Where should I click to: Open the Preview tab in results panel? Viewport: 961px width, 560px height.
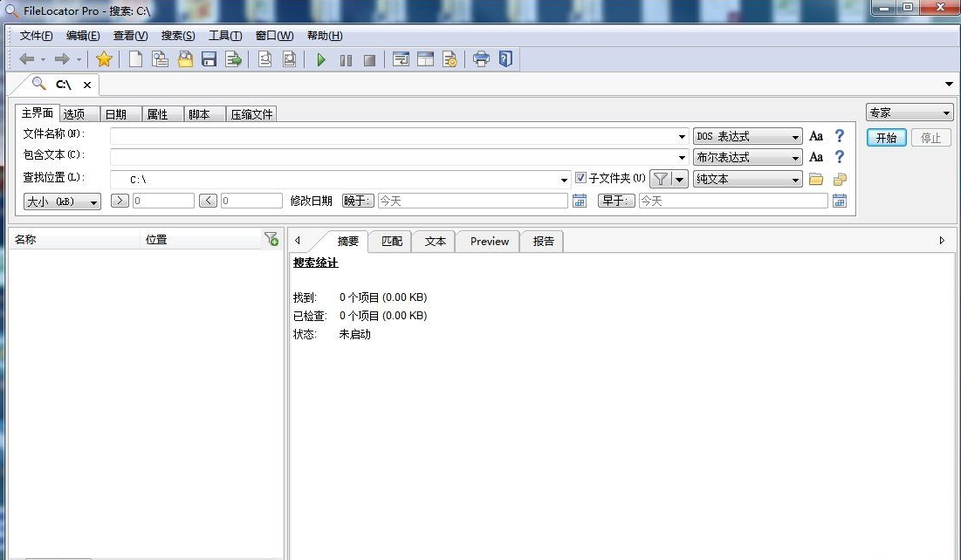pos(487,241)
